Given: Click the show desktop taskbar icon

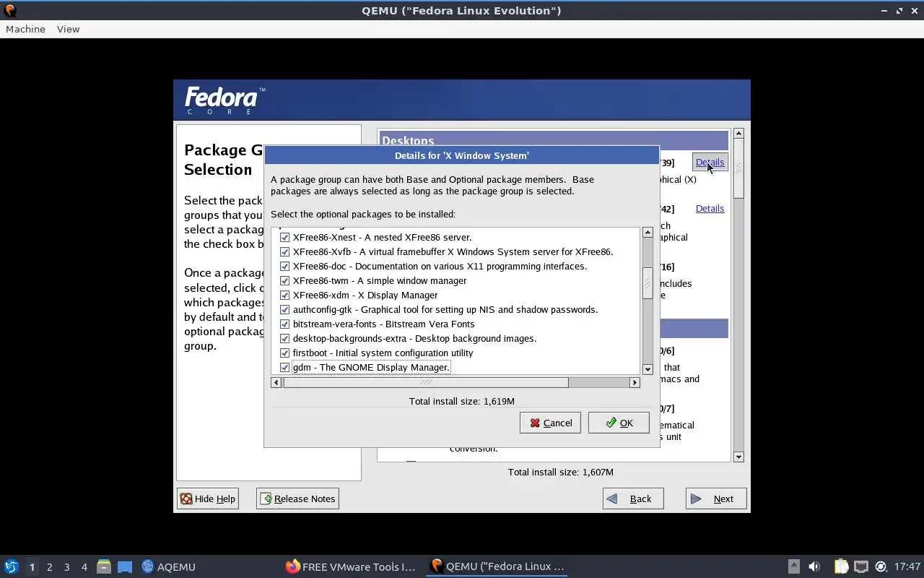Looking at the screenshot, I should tap(125, 566).
